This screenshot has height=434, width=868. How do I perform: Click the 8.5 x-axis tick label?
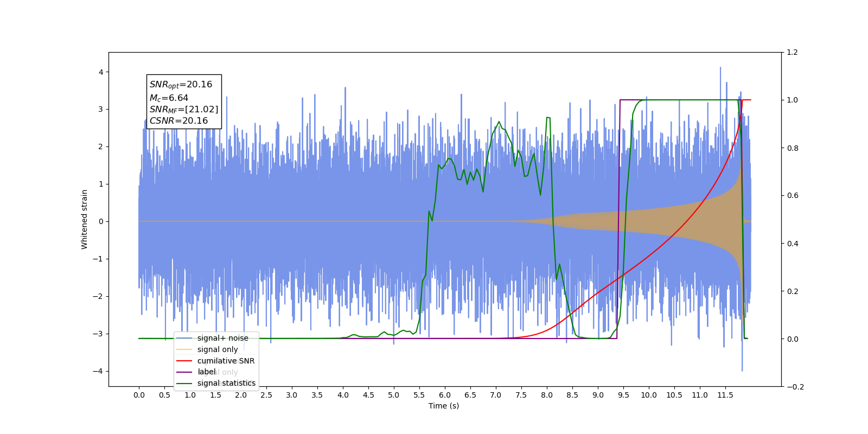click(572, 395)
